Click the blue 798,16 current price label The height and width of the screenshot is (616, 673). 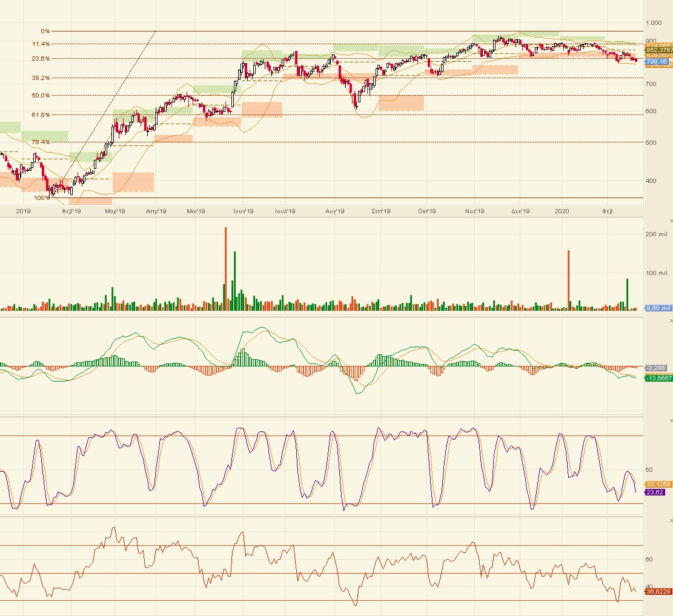click(657, 62)
